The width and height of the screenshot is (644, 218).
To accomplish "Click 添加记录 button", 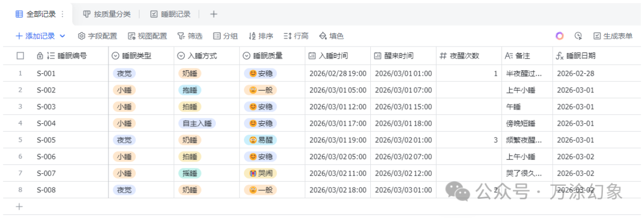I will pos(35,36).
